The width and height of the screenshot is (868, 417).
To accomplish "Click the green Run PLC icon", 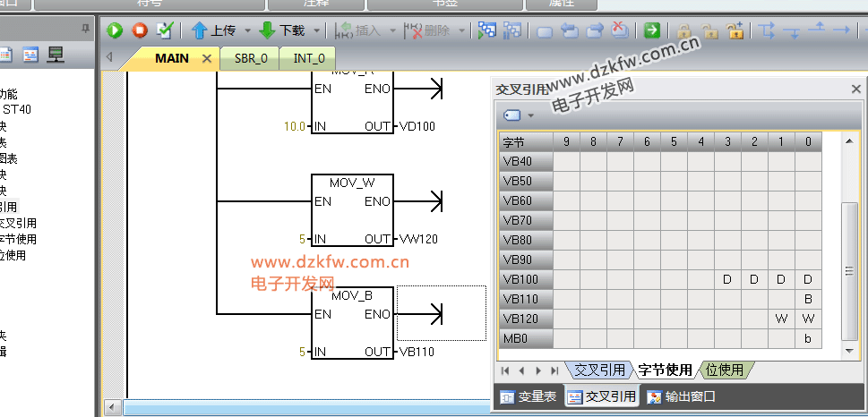I will [x=115, y=30].
